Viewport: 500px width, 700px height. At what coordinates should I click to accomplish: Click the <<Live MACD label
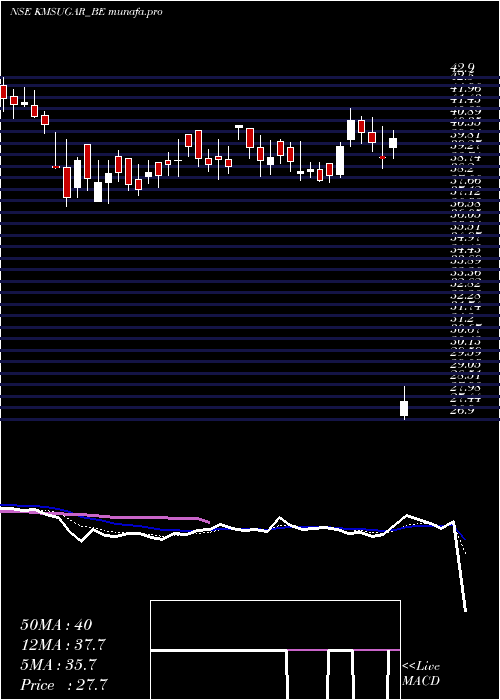[421, 674]
